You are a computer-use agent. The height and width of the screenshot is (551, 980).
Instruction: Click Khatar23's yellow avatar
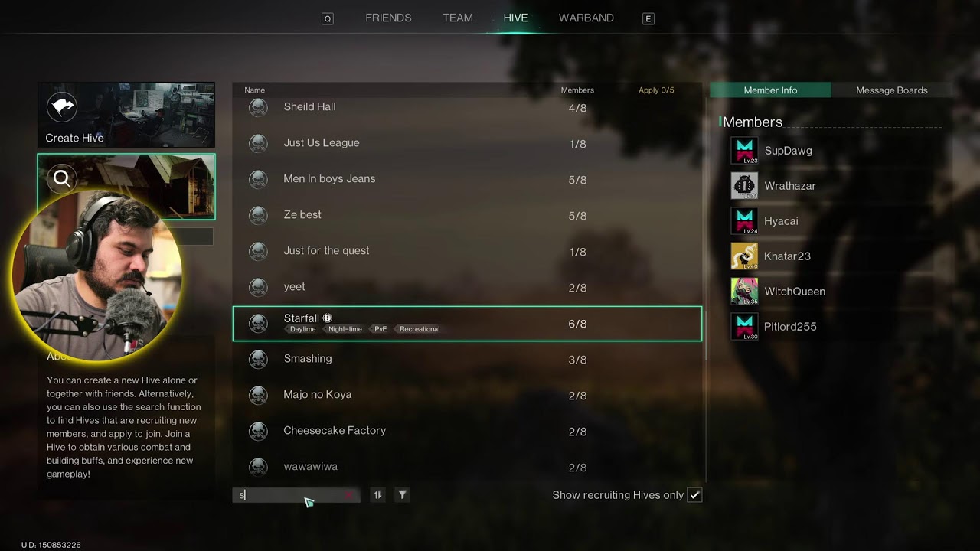(744, 256)
